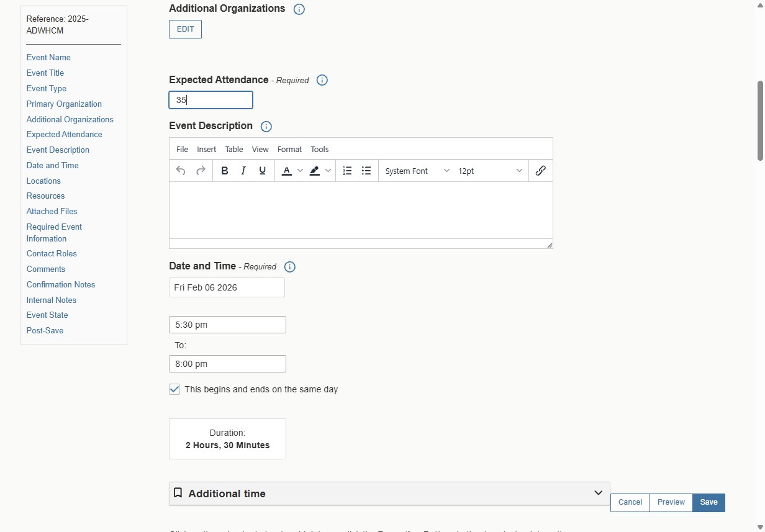This screenshot has height=532, width=765.
Task: Jump to Locations in sidebar
Action: pyautogui.click(x=43, y=181)
